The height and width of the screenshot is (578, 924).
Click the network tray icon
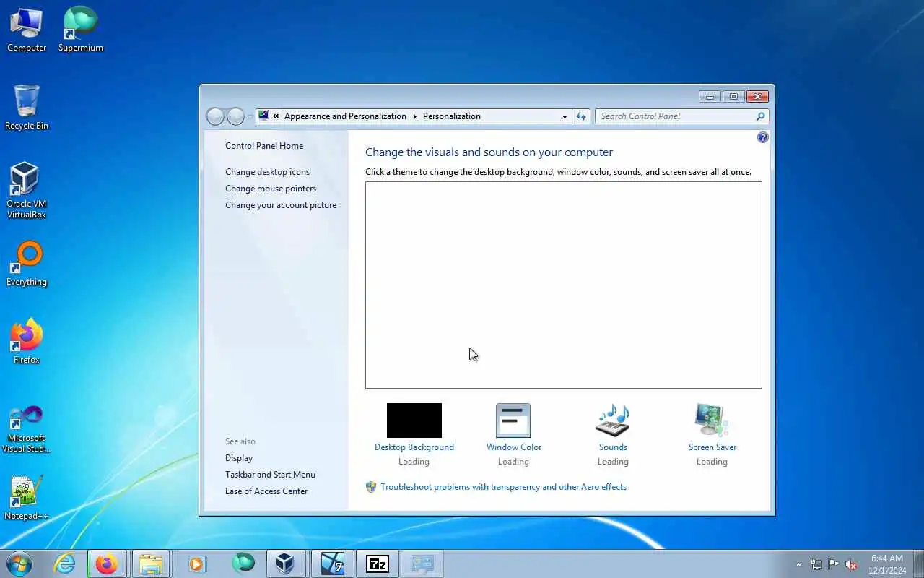816,564
